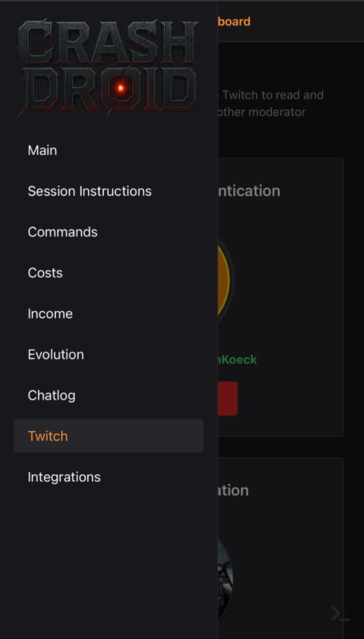Click the green Koeck username text
This screenshot has height=639, width=364.
[x=238, y=359]
